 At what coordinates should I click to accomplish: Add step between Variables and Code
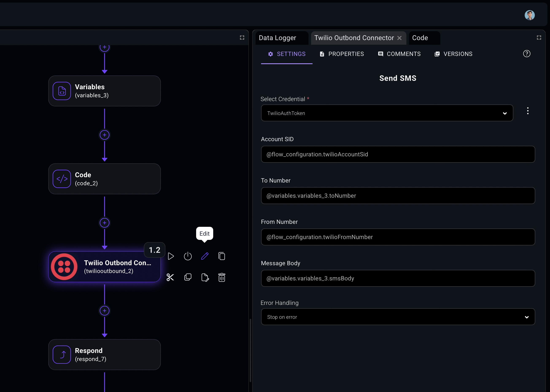coord(104,135)
